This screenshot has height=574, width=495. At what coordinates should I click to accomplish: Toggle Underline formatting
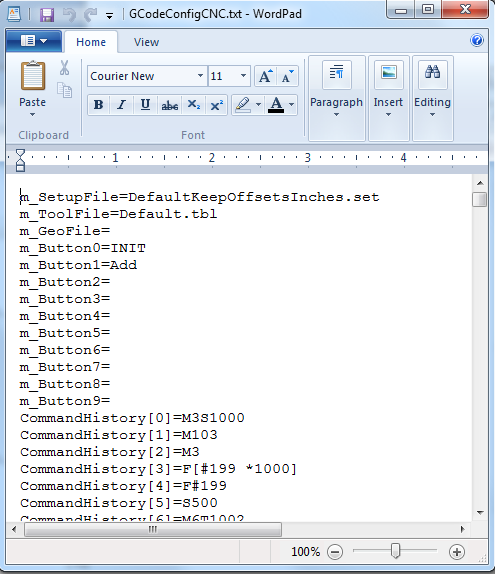145,105
